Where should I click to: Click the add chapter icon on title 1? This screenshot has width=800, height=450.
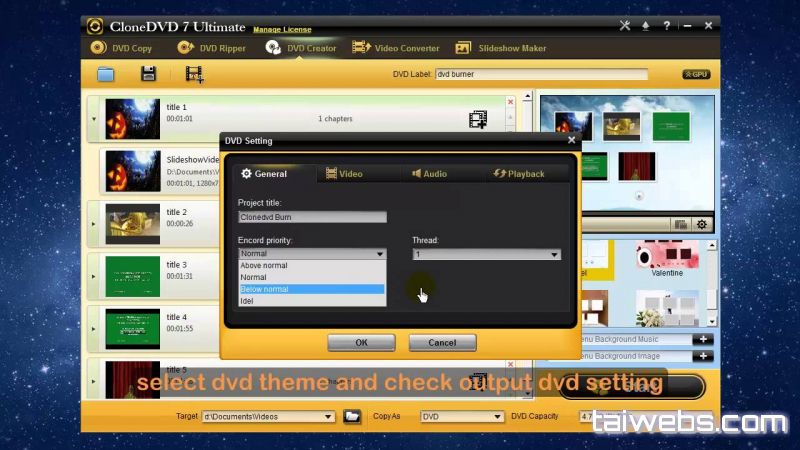(478, 119)
